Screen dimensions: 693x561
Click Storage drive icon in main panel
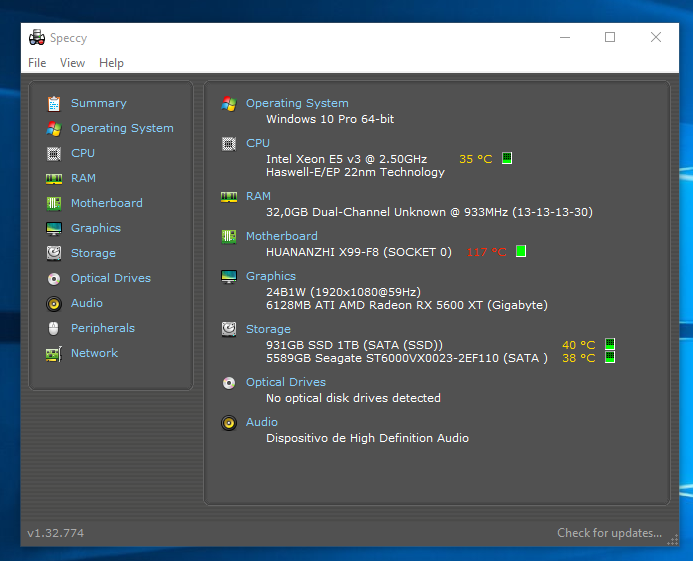pyautogui.click(x=229, y=329)
